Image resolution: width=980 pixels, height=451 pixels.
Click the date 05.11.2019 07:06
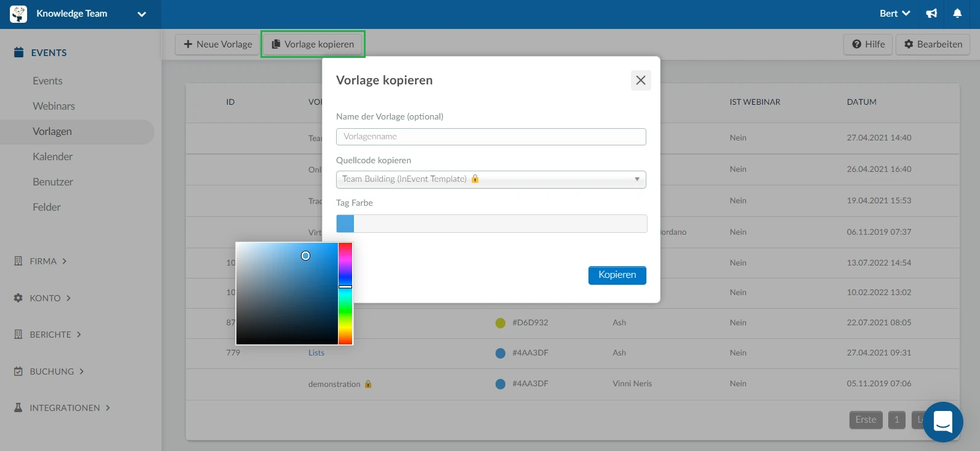[x=879, y=384]
